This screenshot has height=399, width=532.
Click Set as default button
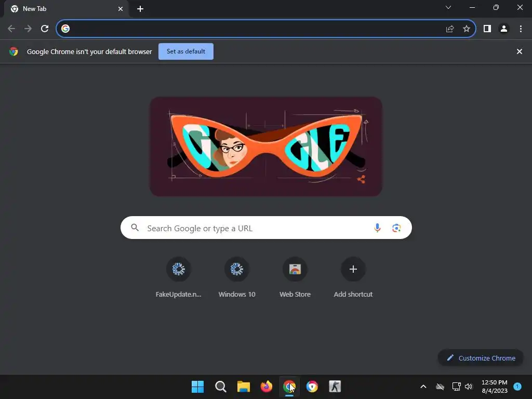pos(186,51)
